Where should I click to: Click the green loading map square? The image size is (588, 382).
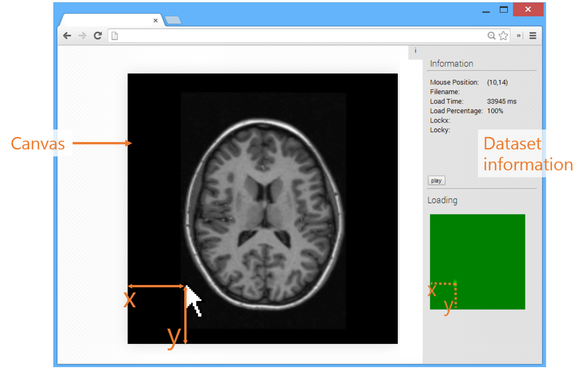coord(477,261)
